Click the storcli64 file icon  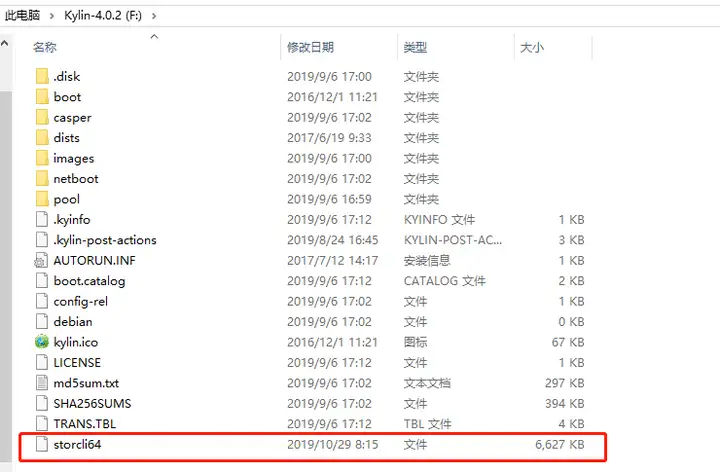[42, 444]
